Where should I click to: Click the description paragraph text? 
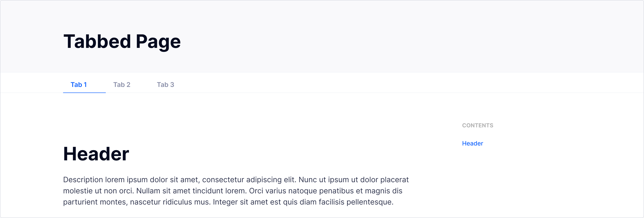click(235, 190)
